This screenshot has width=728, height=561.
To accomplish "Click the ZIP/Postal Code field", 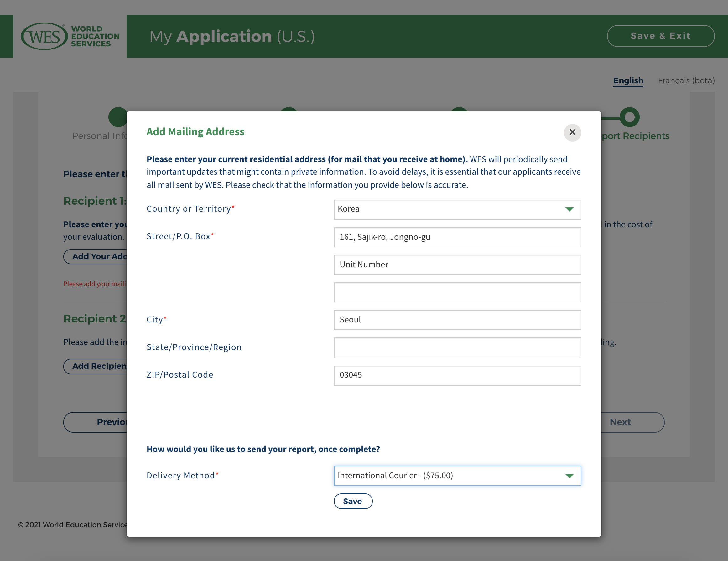I will [457, 375].
